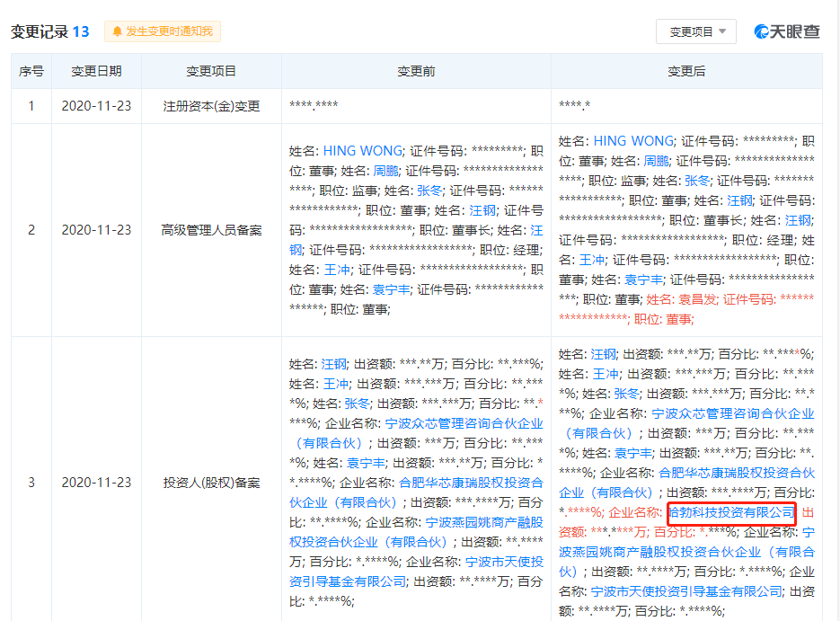Select the 注册资本(金)变更 row item
Image resolution: width=840 pixels, height=621 pixels.
click(211, 106)
